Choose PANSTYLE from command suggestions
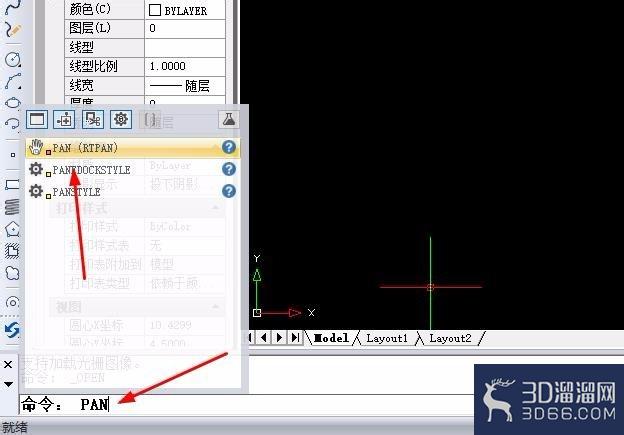The width and height of the screenshot is (624, 435). coord(133,191)
